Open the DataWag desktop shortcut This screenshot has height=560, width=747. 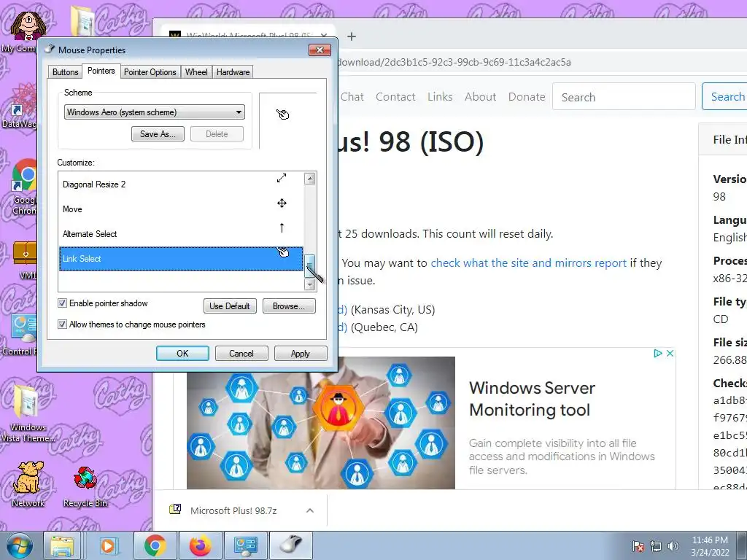[21, 106]
